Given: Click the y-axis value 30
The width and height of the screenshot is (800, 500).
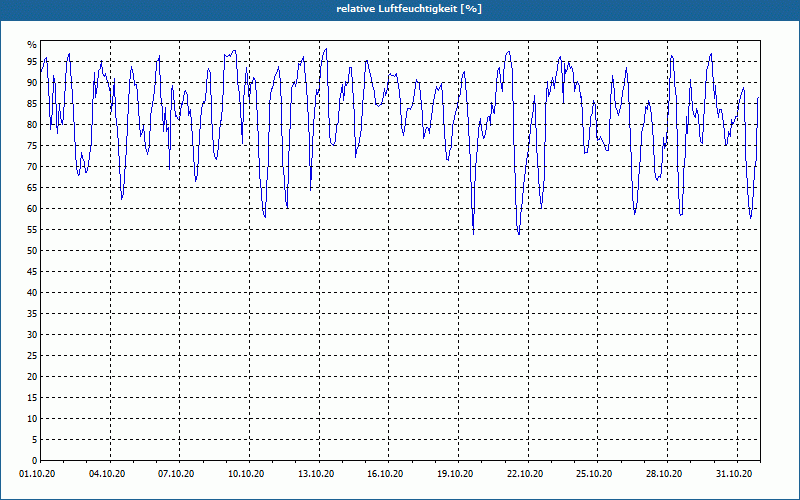Looking at the screenshot, I should pos(32,335).
